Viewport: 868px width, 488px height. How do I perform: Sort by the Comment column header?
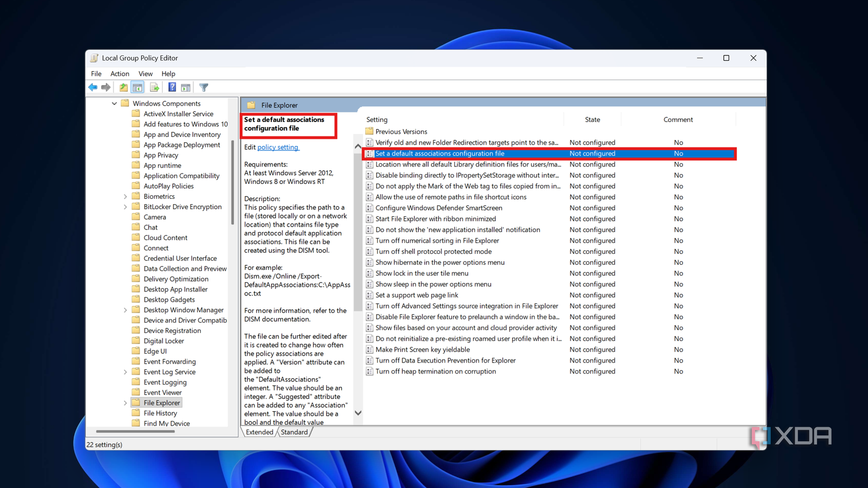[x=678, y=120]
